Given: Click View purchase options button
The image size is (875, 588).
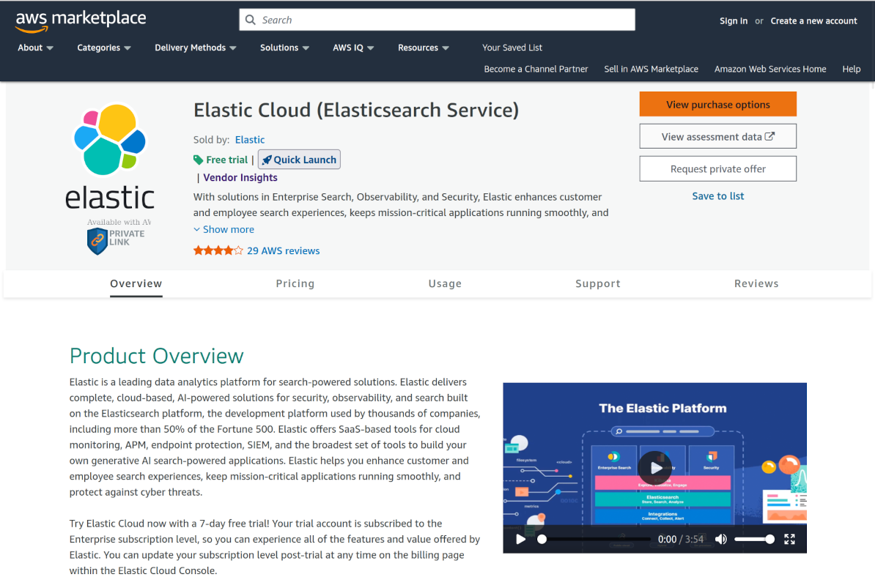Looking at the screenshot, I should pyautogui.click(x=717, y=105).
